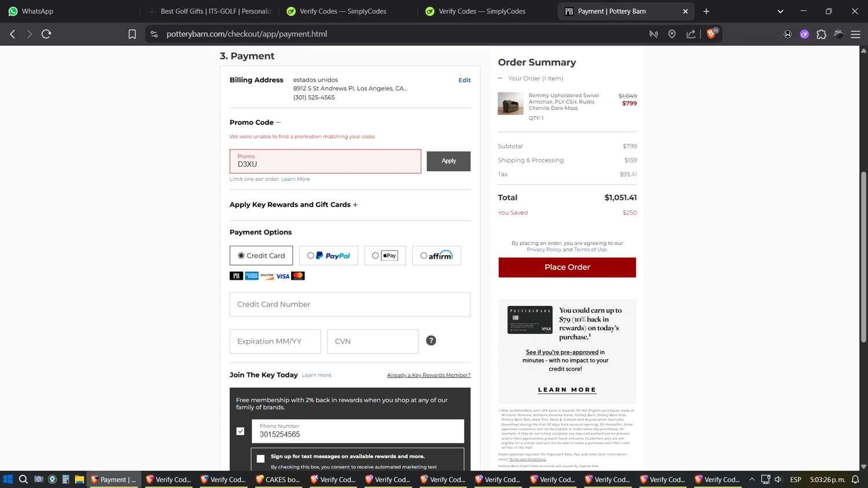Viewport: 868px width, 488px height.
Task: Open the Windows Start menu
Action: pos(8,479)
